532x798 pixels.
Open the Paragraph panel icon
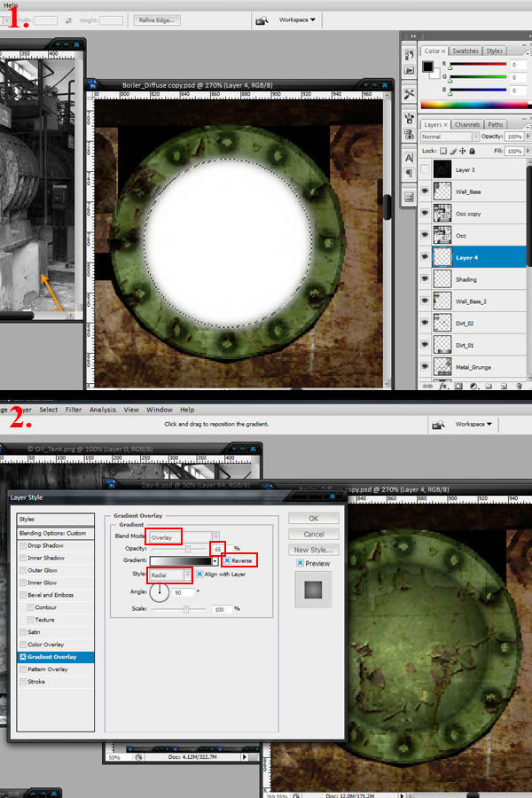click(x=409, y=174)
